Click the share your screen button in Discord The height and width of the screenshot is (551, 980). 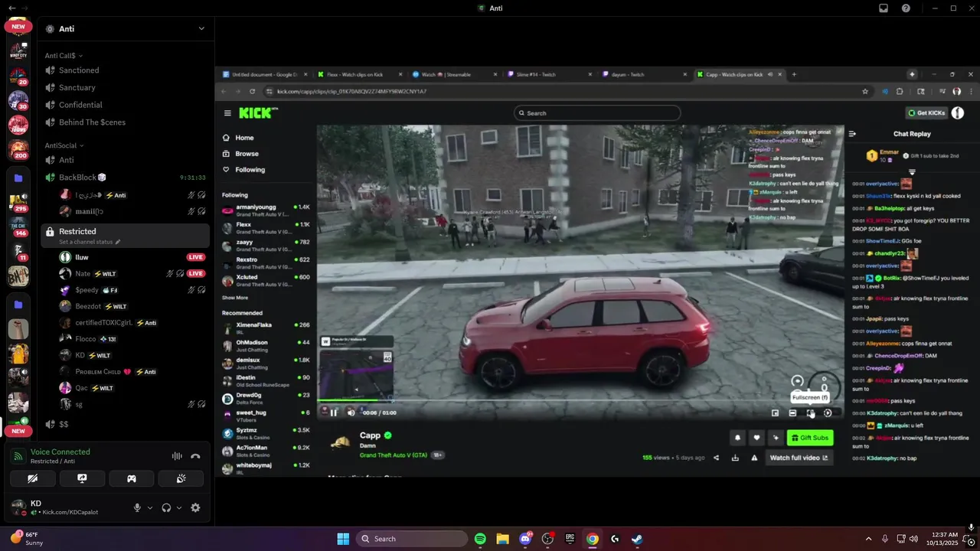tap(82, 479)
